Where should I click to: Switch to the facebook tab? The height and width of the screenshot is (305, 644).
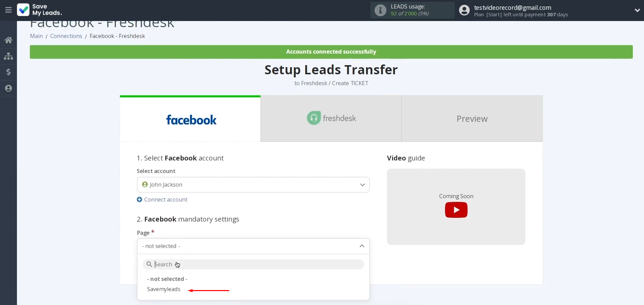click(190, 119)
